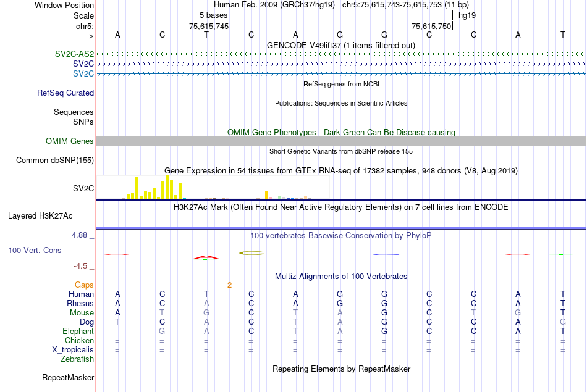Viewport: 587px width, 392px height.
Task: Click the PhyloP 4.88 upper scale value
Action: coord(79,235)
